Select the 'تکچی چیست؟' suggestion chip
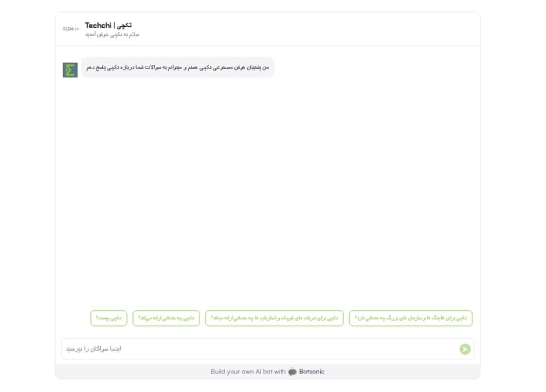This screenshot has width=546, height=392. (x=108, y=318)
